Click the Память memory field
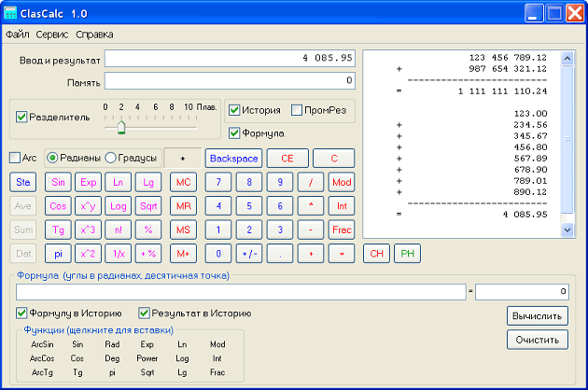This screenshot has height=390, width=588. click(230, 80)
